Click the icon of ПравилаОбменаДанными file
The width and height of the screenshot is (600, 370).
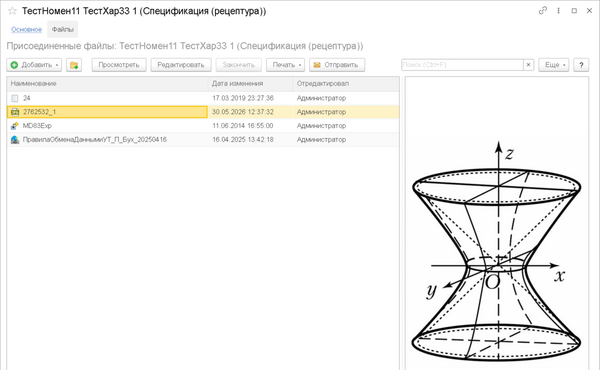[x=15, y=140]
